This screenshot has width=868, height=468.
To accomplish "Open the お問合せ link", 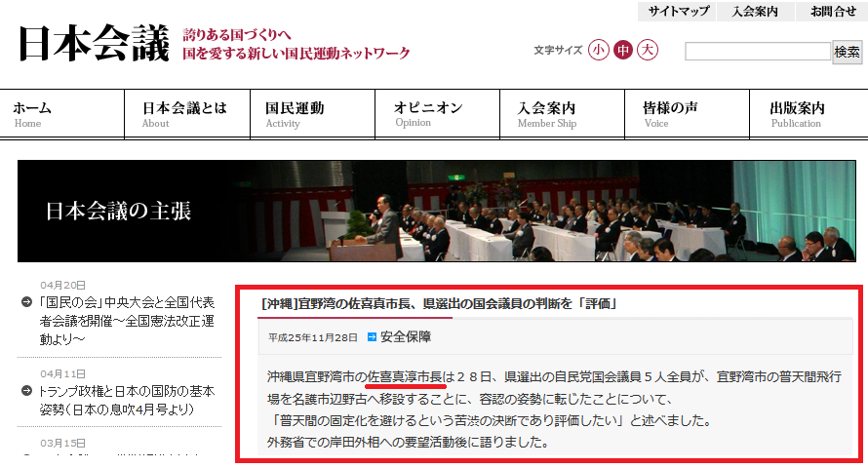I will (832, 12).
